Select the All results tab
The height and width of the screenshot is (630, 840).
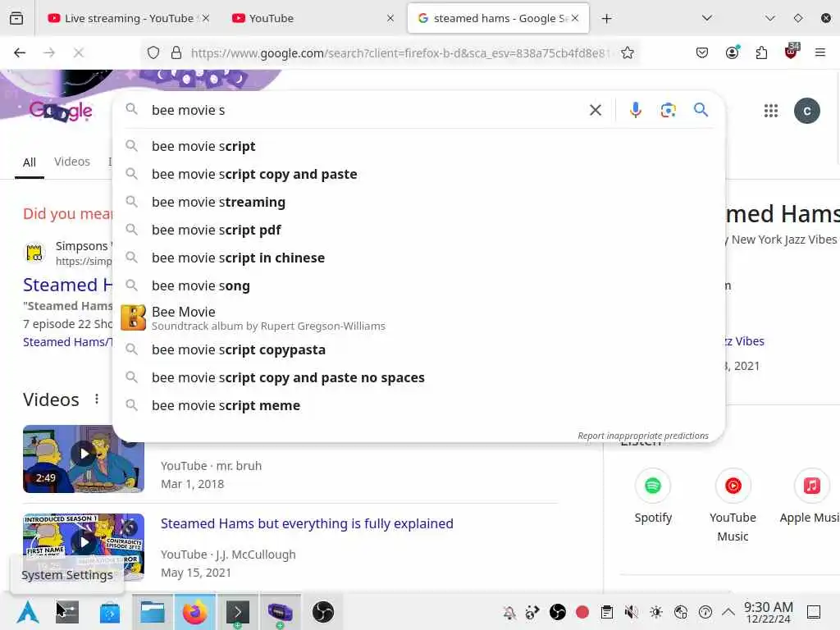pos(30,162)
